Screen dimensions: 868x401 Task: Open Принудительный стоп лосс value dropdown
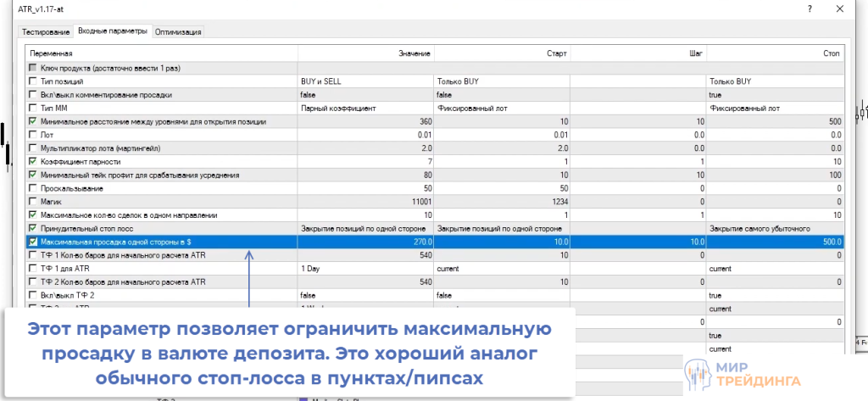point(366,228)
